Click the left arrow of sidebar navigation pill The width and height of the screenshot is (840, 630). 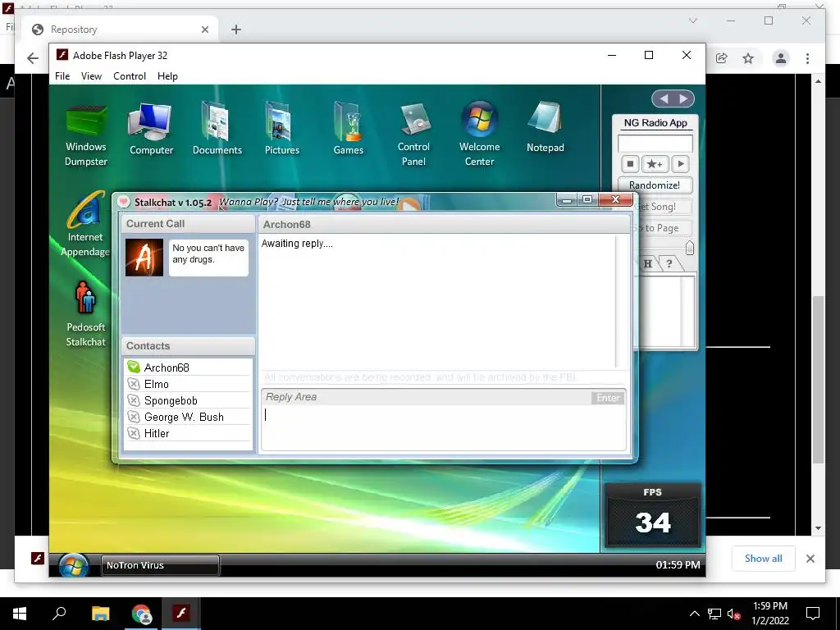coord(664,98)
